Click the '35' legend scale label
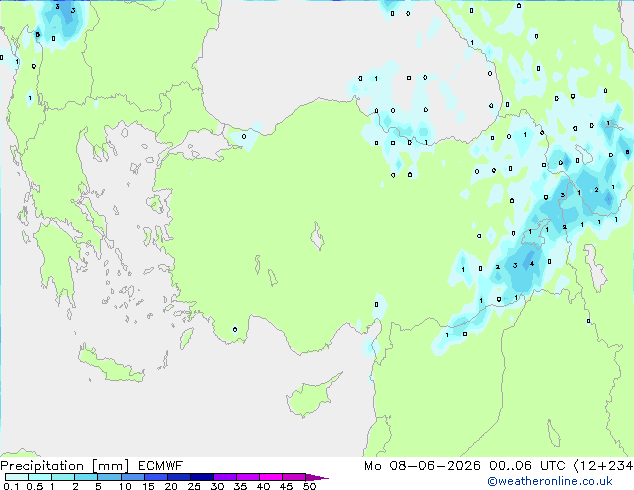 (x=241, y=486)
